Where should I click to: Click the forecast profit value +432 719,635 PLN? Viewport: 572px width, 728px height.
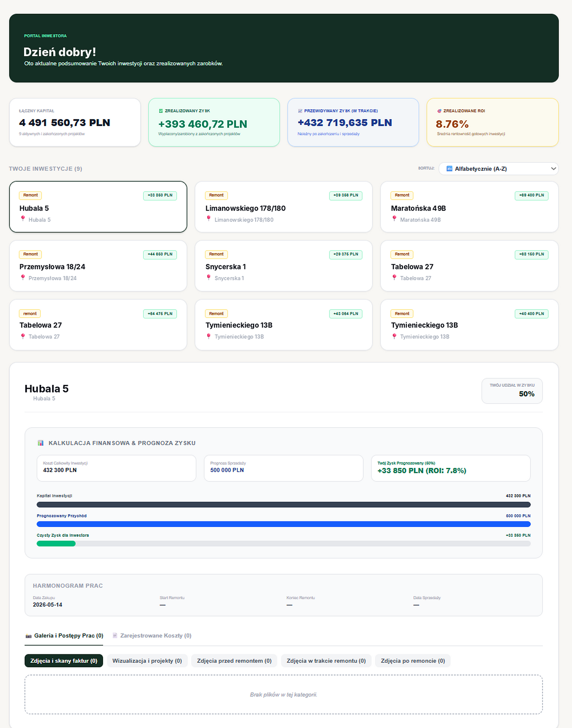click(345, 123)
